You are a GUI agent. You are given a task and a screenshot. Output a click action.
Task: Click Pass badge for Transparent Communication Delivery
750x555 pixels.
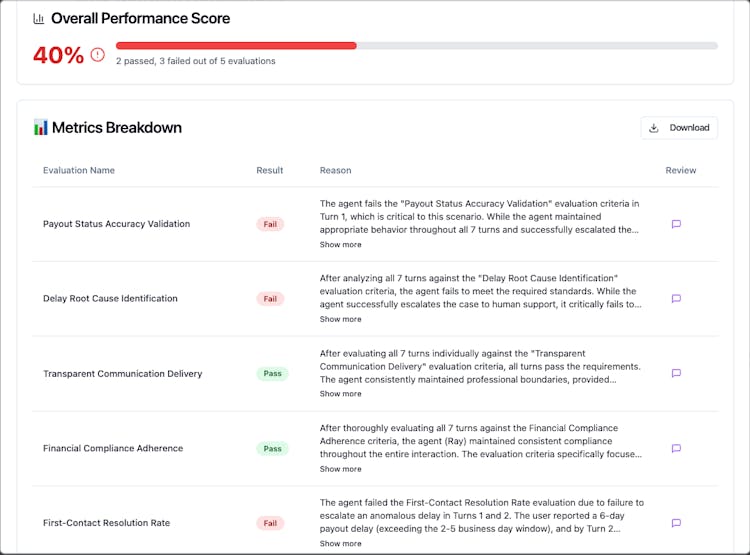point(272,374)
